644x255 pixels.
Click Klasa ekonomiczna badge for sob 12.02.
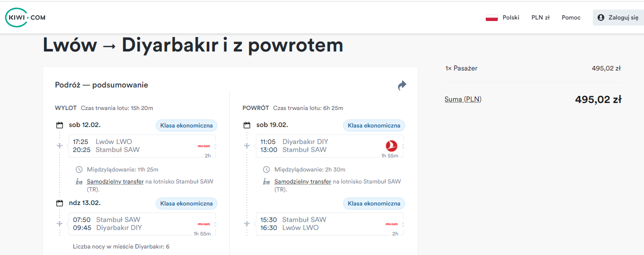186,125
